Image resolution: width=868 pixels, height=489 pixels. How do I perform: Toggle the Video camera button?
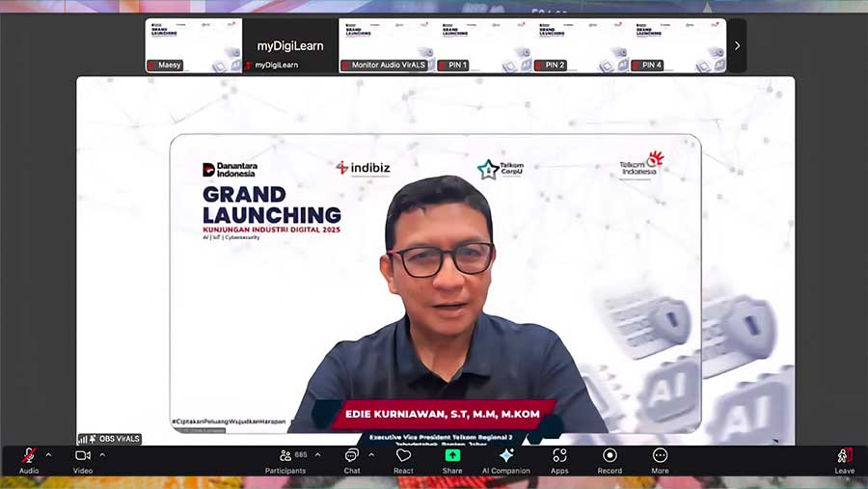(x=83, y=461)
